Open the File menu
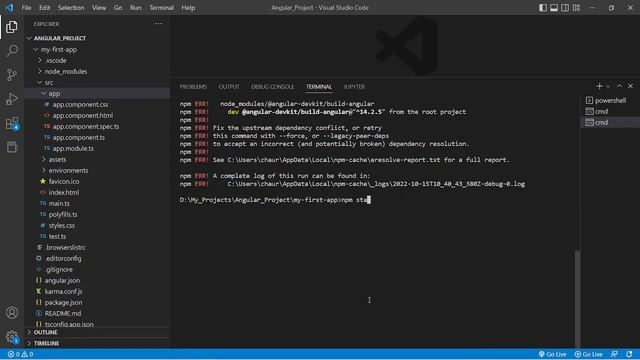The image size is (640, 360). pos(26,8)
